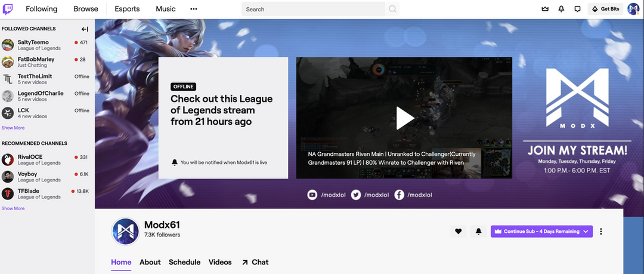Collapse the followed channels sidebar
The height and width of the screenshot is (274, 644).
[85, 29]
